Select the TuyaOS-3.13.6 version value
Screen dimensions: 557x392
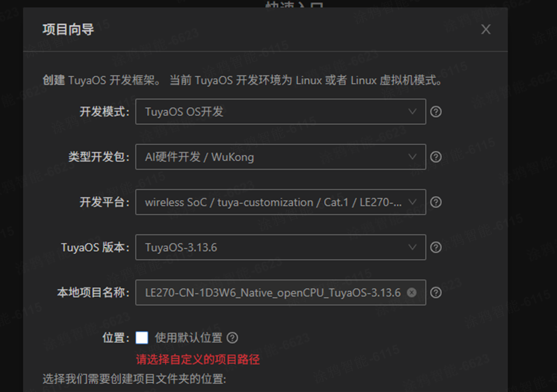[181, 247]
